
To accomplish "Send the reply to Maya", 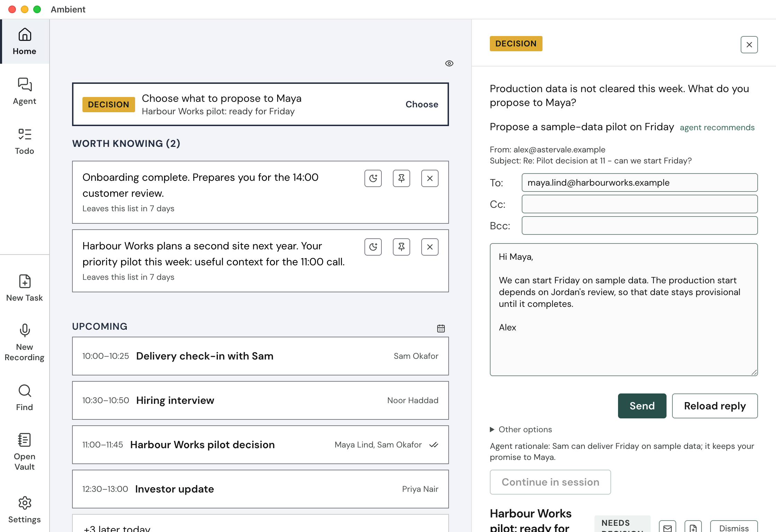I will pos(642,406).
